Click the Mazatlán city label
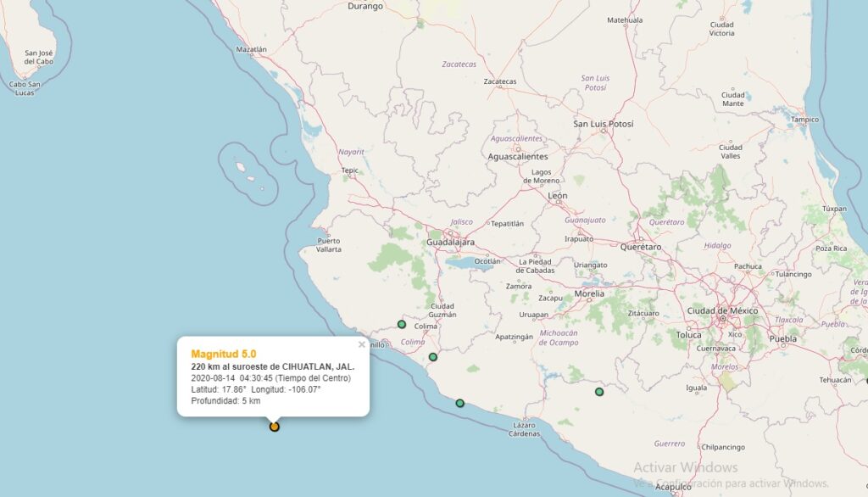Screen dimensions: 868x497 point(251,50)
